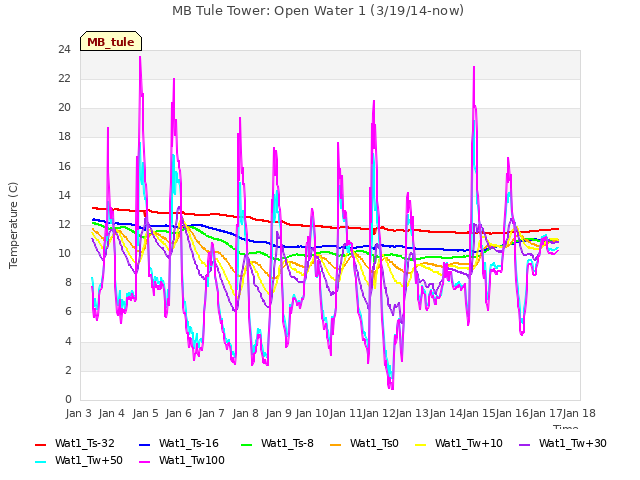Viewport: 640px width, 480px height.
Task: Select the Wat1_Tw+30 legend entry
Action: 562,444
